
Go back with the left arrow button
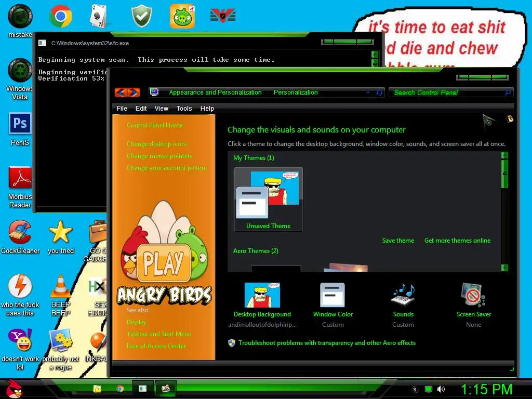click(121, 92)
